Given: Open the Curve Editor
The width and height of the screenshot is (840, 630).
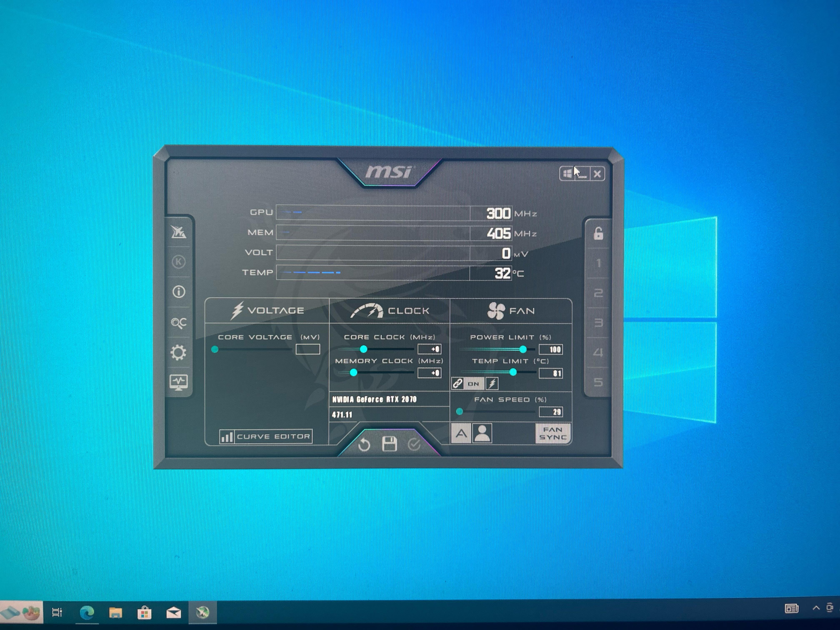Looking at the screenshot, I should click(266, 436).
